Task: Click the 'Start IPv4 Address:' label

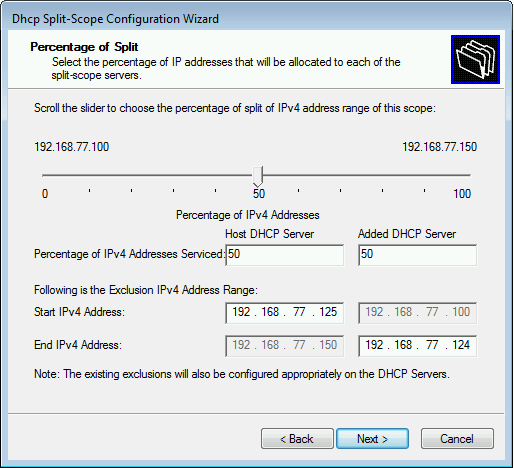Action: 79,312
